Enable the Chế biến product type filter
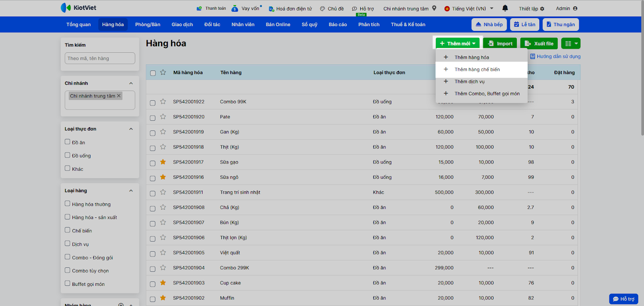Screen dimensions: 644x306 (x=68, y=230)
